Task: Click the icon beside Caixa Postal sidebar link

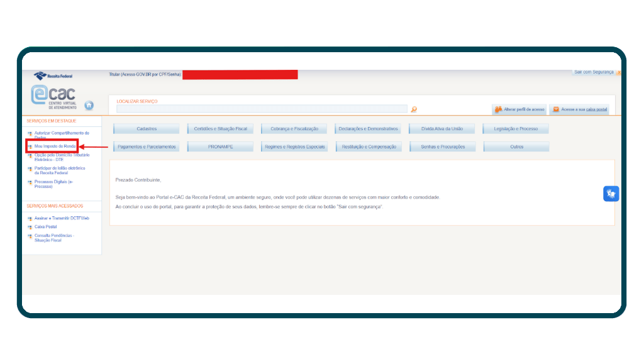Action: pos(30,227)
